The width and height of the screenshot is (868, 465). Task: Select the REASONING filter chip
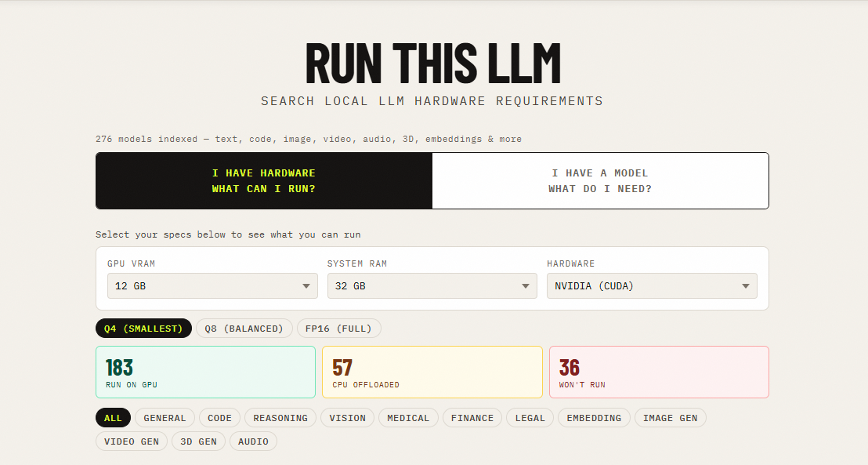tap(280, 417)
